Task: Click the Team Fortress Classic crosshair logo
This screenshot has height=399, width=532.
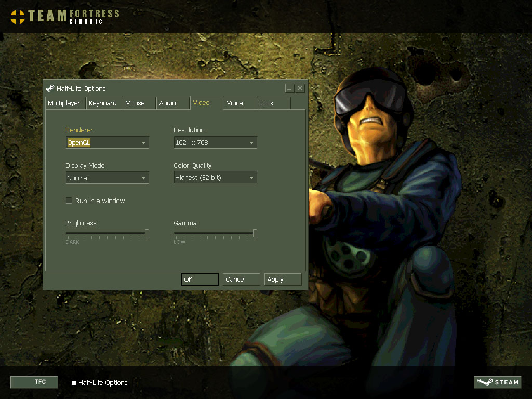Action: tap(18, 17)
